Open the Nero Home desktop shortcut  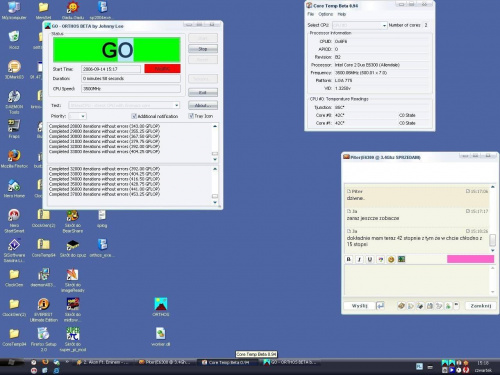(x=14, y=188)
